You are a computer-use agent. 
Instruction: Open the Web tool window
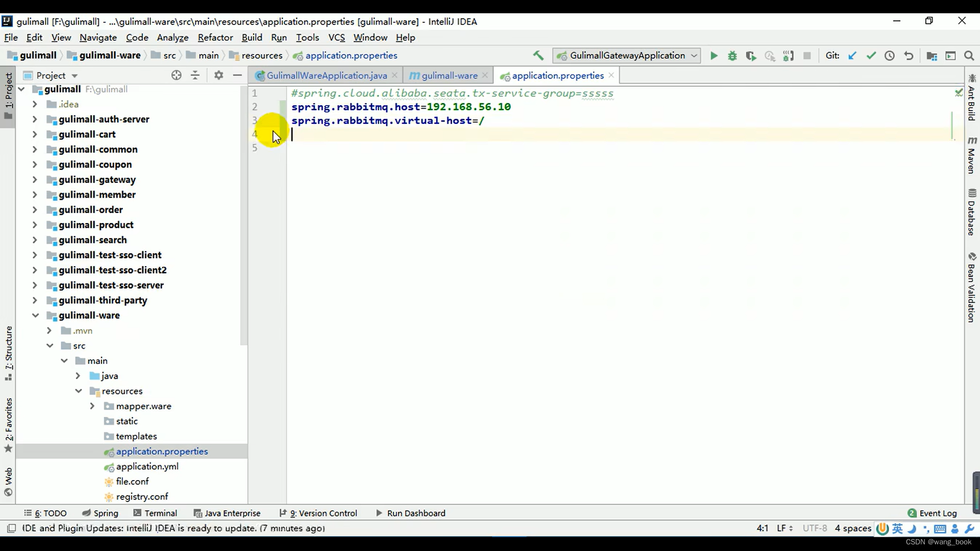coord(8,482)
